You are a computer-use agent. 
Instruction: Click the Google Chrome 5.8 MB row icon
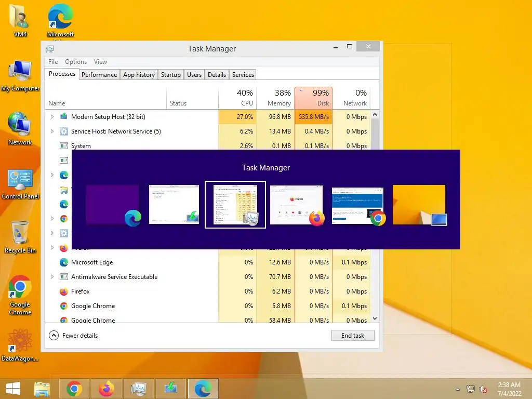point(64,305)
